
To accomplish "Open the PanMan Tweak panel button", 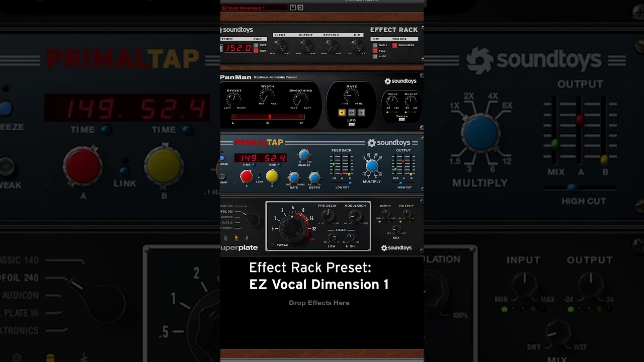I will tap(401, 119).
